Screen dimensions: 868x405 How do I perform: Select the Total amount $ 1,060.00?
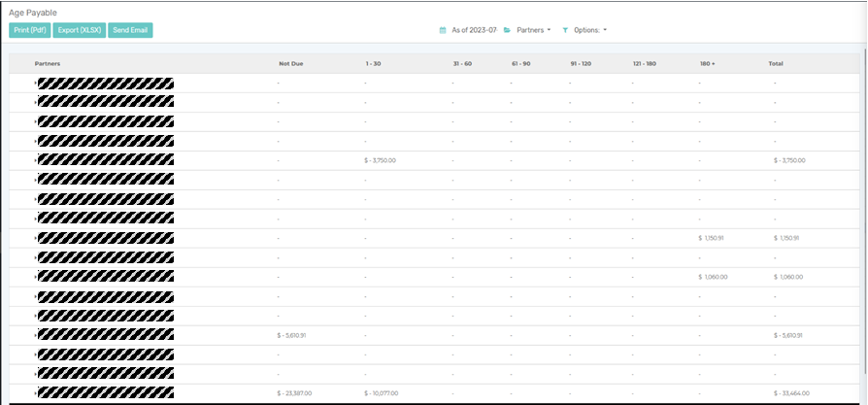coord(788,277)
